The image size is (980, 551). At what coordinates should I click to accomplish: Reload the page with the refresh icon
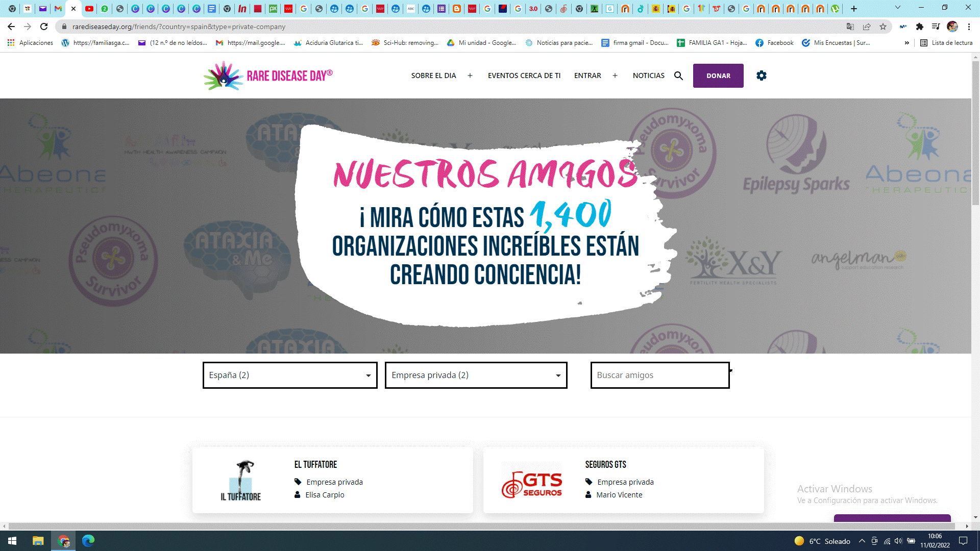[44, 27]
